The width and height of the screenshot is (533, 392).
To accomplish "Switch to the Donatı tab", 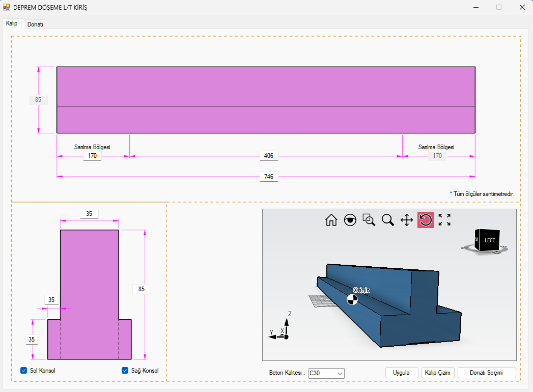I will tap(35, 24).
